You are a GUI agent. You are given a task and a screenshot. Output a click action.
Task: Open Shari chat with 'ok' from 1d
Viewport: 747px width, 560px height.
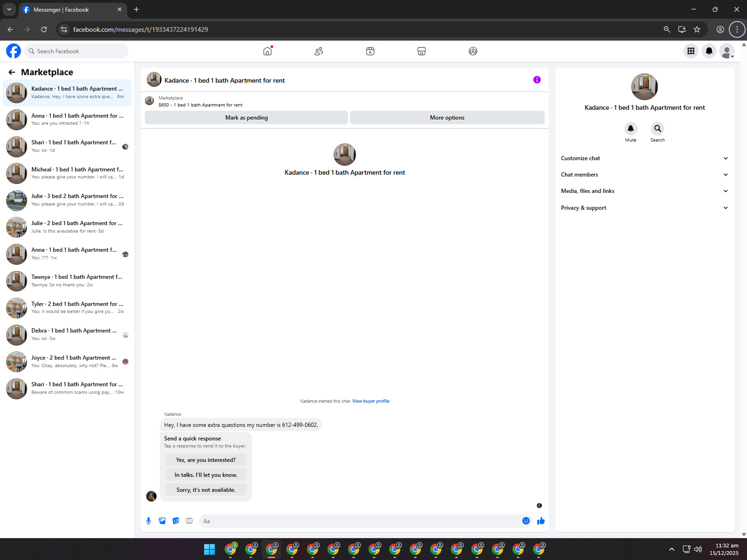(x=67, y=146)
